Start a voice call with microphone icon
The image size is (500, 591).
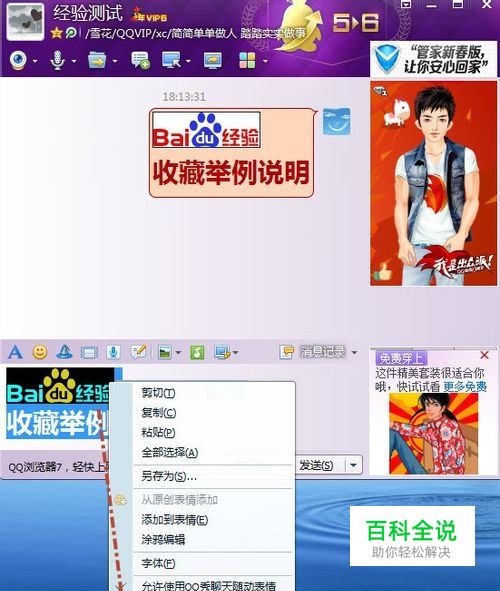(57, 60)
